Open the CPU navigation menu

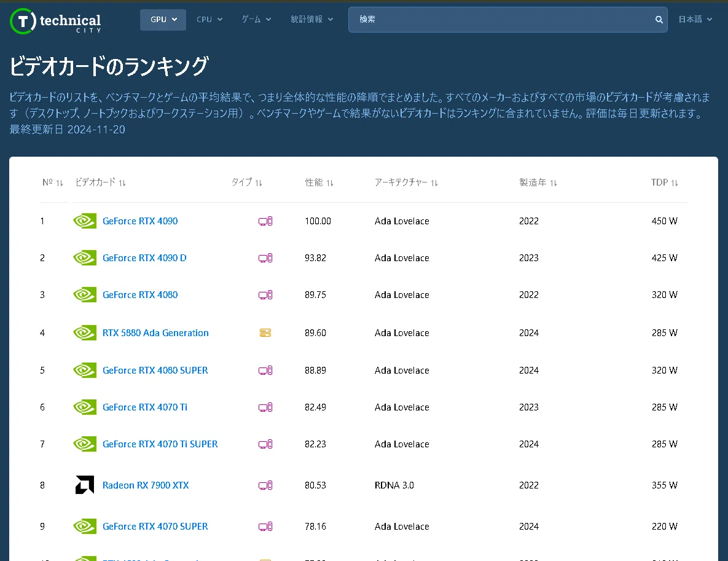click(x=209, y=20)
